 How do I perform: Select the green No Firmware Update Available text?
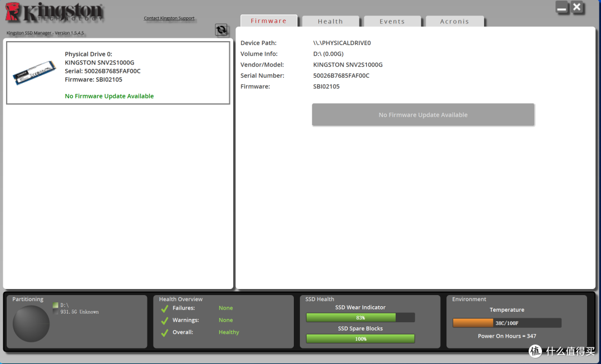(109, 96)
